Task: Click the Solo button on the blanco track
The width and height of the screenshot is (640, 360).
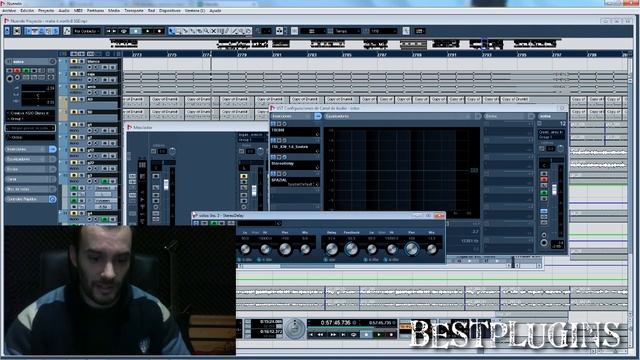Action: pos(81,61)
